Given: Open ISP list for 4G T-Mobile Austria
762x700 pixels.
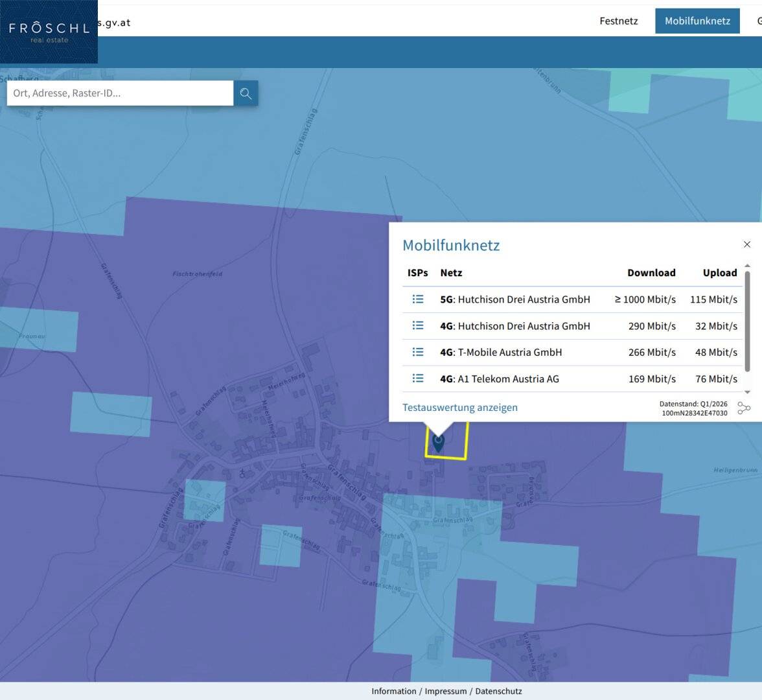Looking at the screenshot, I should point(418,351).
